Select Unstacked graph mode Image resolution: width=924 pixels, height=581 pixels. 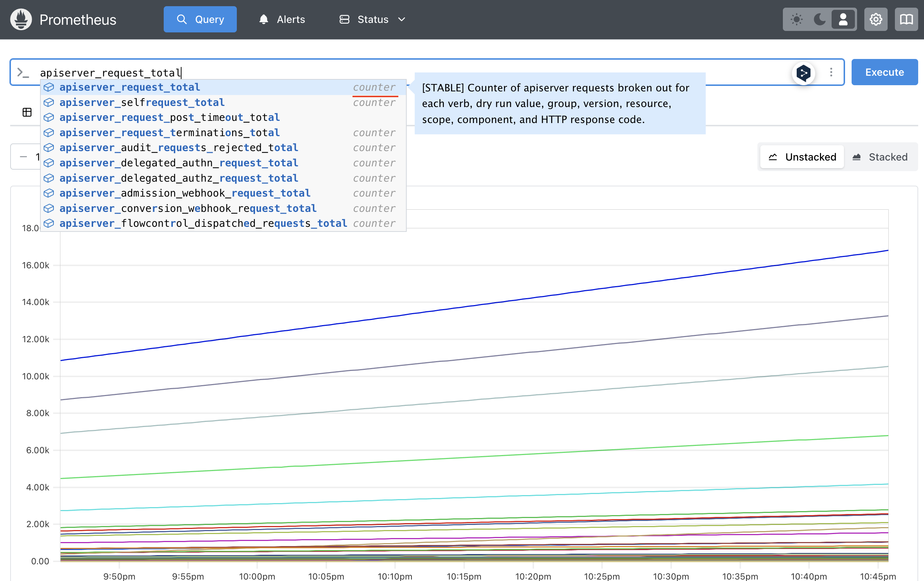pyautogui.click(x=802, y=157)
